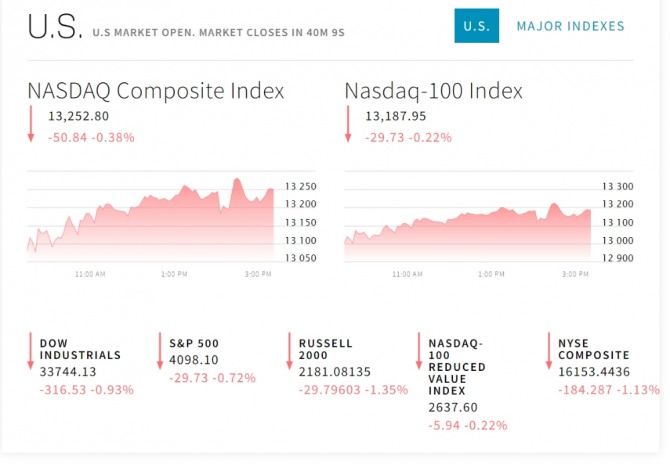The height and width of the screenshot is (464, 670).
Task: Switch to the Major Indexes tab
Action: pos(570,26)
